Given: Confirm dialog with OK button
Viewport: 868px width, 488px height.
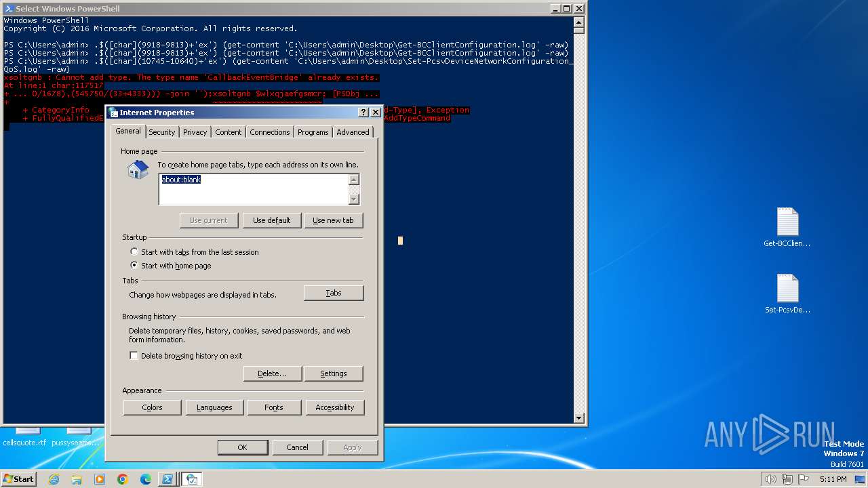Looking at the screenshot, I should (x=242, y=447).
